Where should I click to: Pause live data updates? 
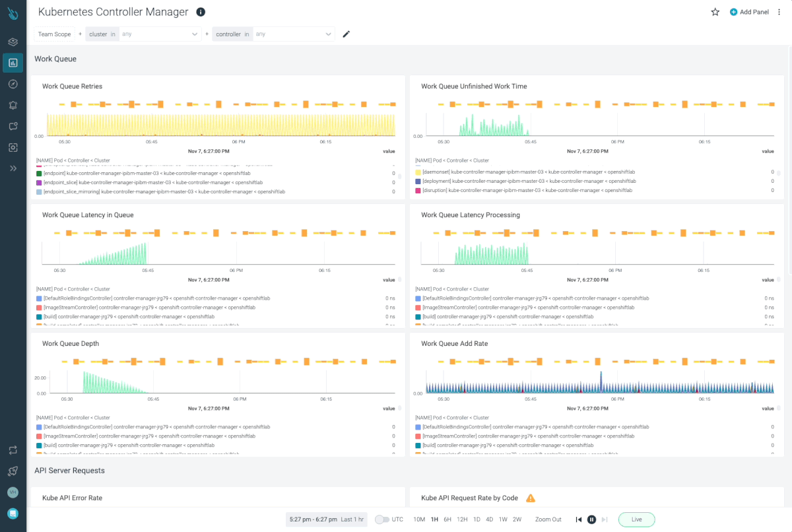(x=592, y=519)
